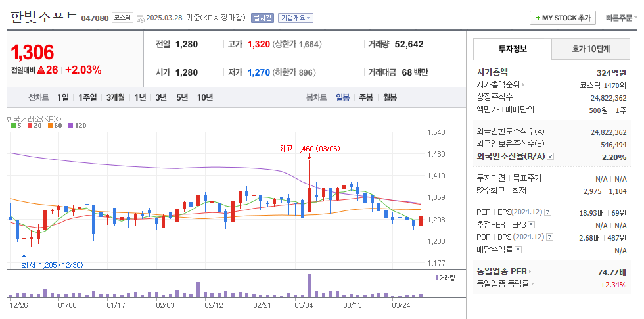
Task: Open the 추정PER EPS help icon
Action: pyautogui.click(x=532, y=225)
